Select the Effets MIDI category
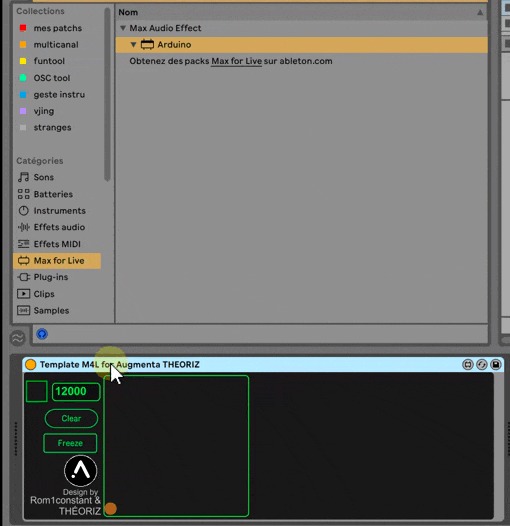The width and height of the screenshot is (510, 526). 49,244
